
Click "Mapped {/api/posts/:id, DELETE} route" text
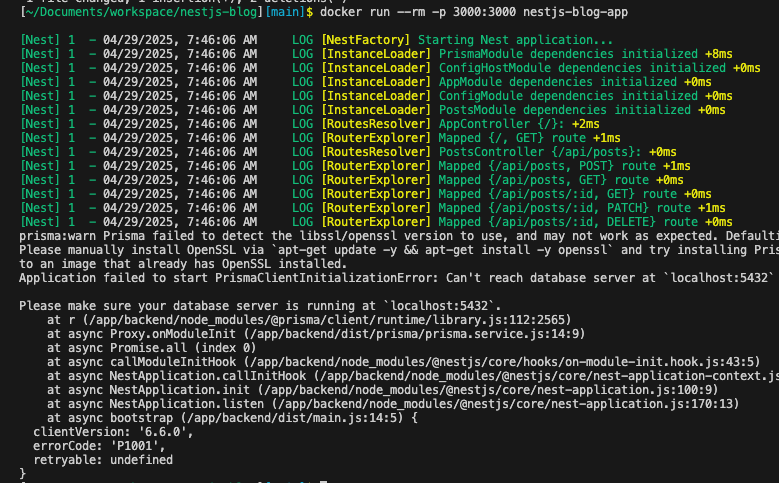point(568,222)
